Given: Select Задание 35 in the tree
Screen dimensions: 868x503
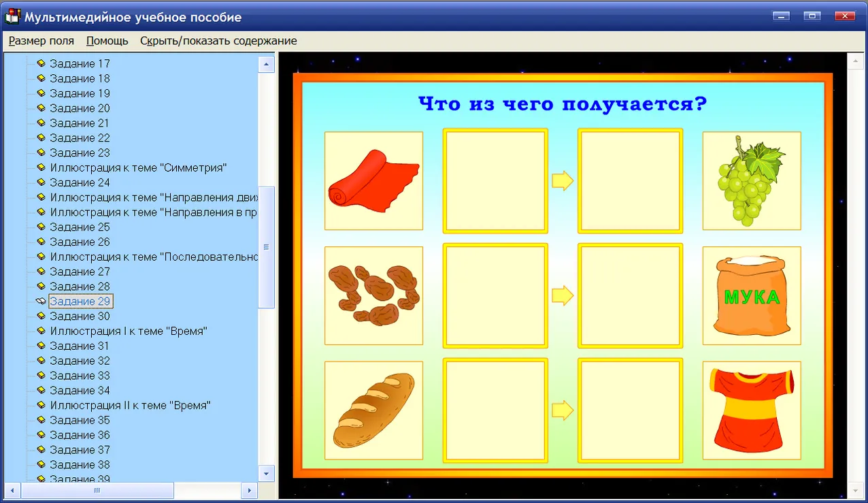Looking at the screenshot, I should click(80, 420).
